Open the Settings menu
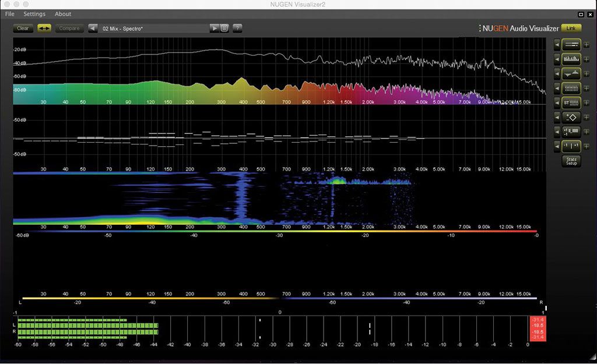 34,14
